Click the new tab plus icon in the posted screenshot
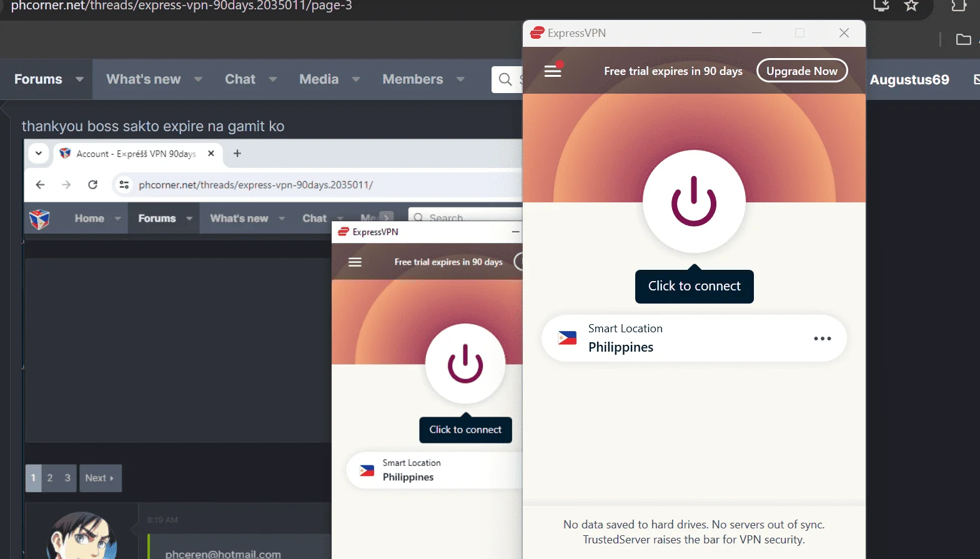This screenshot has height=559, width=980. pyautogui.click(x=237, y=154)
